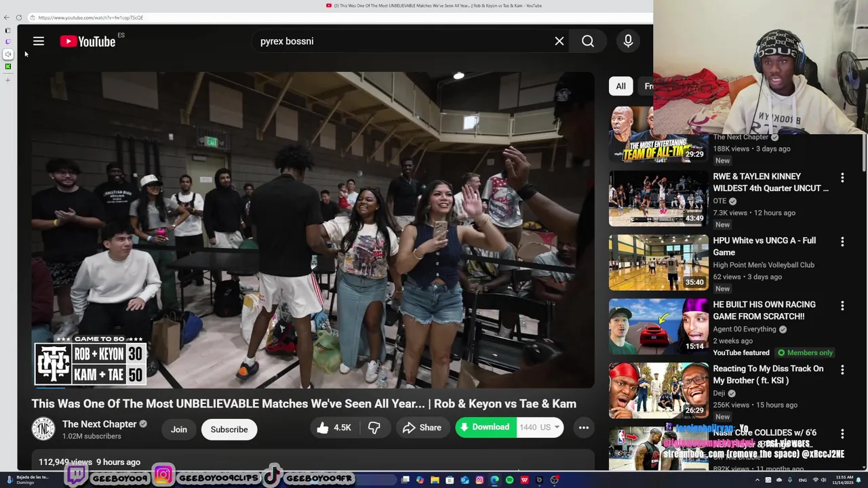Open the Twitch tab in the vertical tab strip
The width and height of the screenshot is (868, 488).
[x=8, y=41]
